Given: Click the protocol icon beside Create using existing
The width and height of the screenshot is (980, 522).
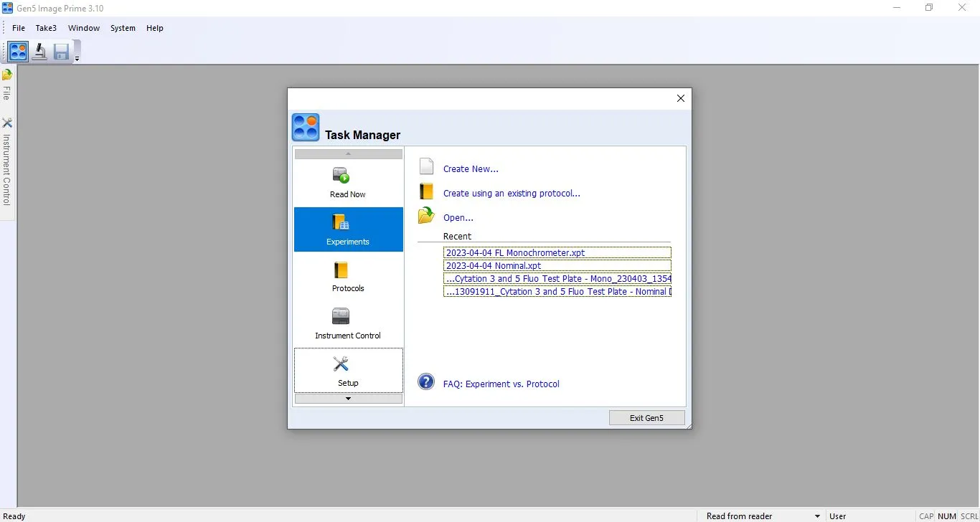Looking at the screenshot, I should coord(427,191).
